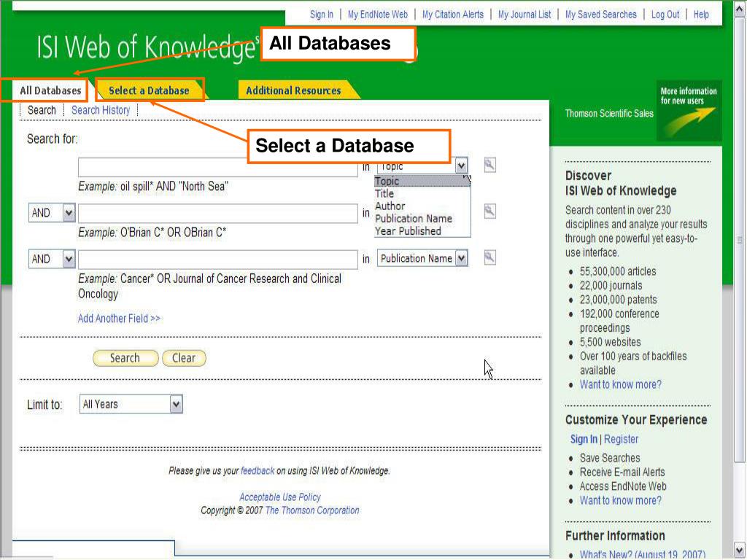Collapse the open Topic field dropdown
The height and width of the screenshot is (560, 747).
point(461,166)
